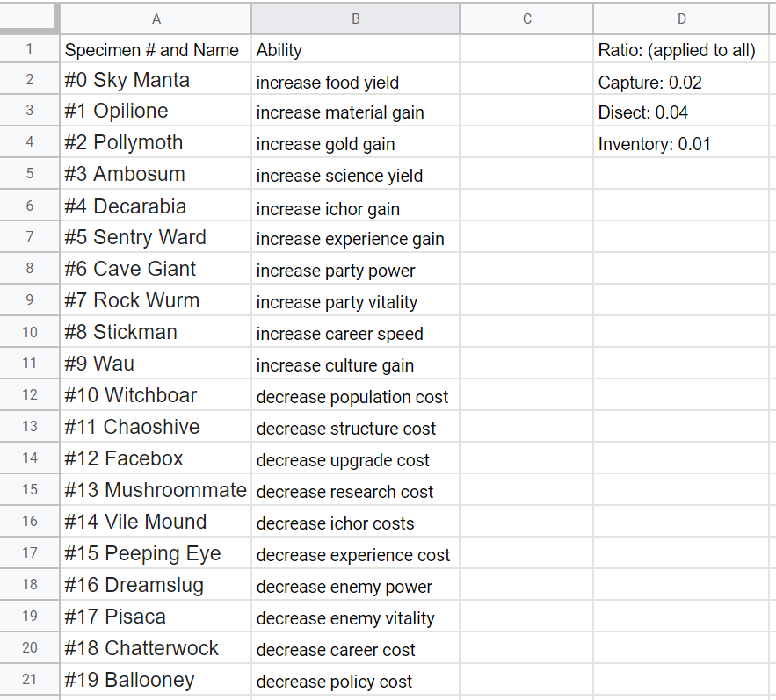This screenshot has width=776, height=700.
Task: Click cell '#4 Decarabia'
Action: point(156,205)
